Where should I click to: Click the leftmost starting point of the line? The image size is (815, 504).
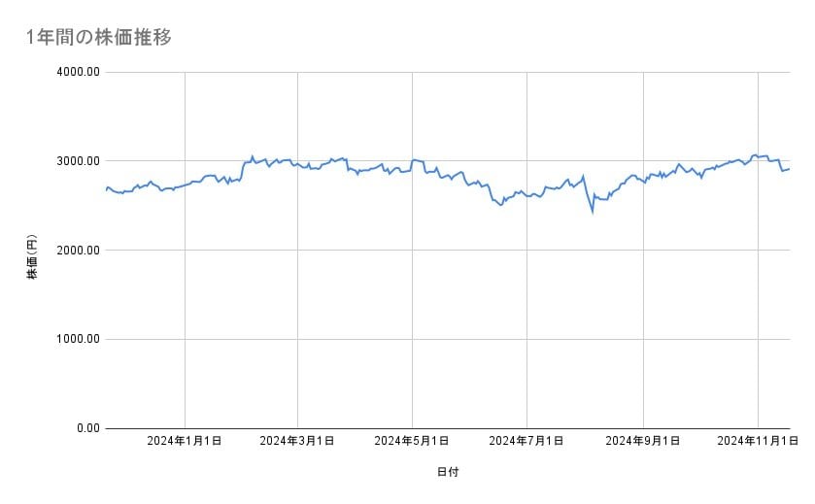click(x=106, y=189)
